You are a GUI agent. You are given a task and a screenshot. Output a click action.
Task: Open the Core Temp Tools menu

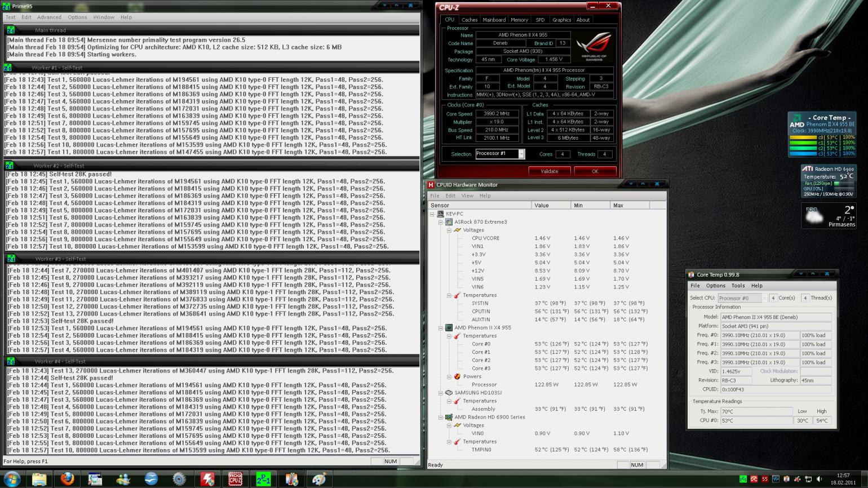point(738,286)
